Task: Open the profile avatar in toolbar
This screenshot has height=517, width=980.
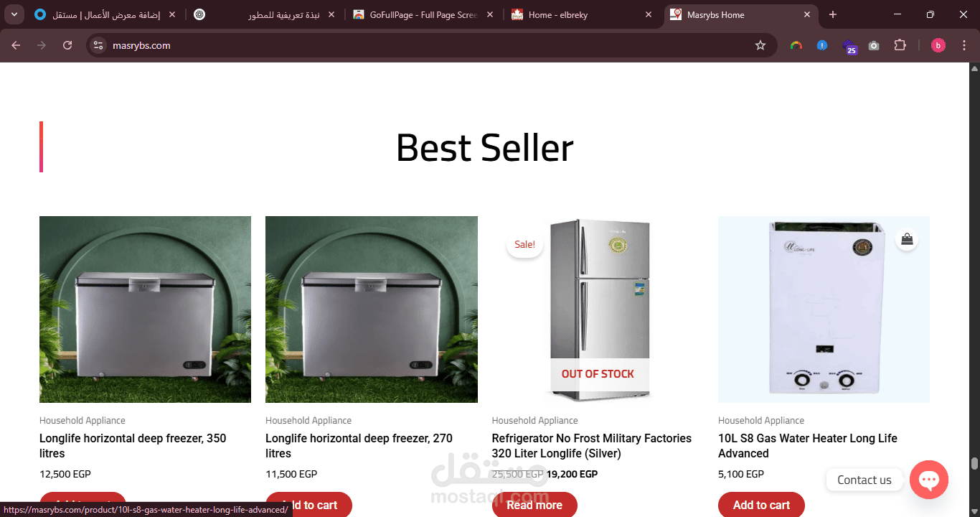Action: click(x=938, y=45)
